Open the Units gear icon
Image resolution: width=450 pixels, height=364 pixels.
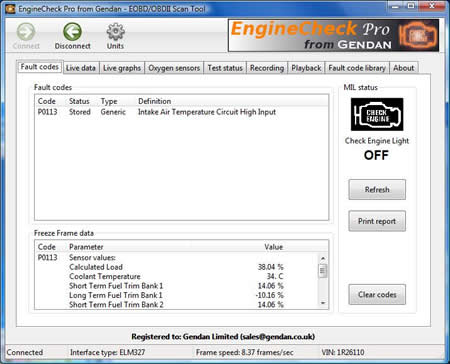point(115,32)
